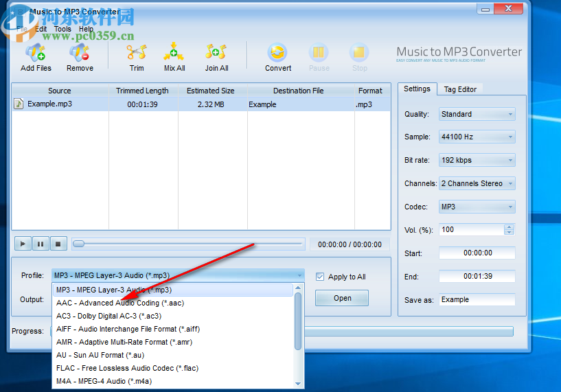The height and width of the screenshot is (392, 561).
Task: Switch to the Tag Editor tab
Action: [x=460, y=89]
